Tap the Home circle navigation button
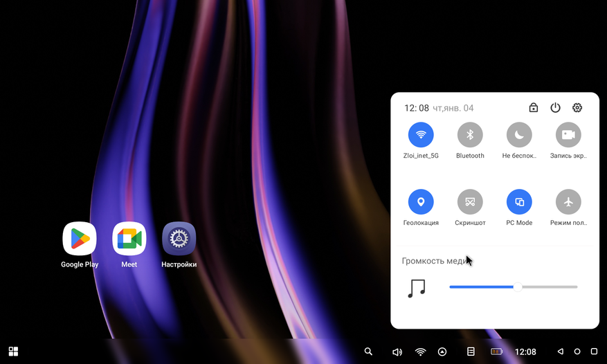Screen dimensions: 607x364 pyautogui.click(x=577, y=352)
